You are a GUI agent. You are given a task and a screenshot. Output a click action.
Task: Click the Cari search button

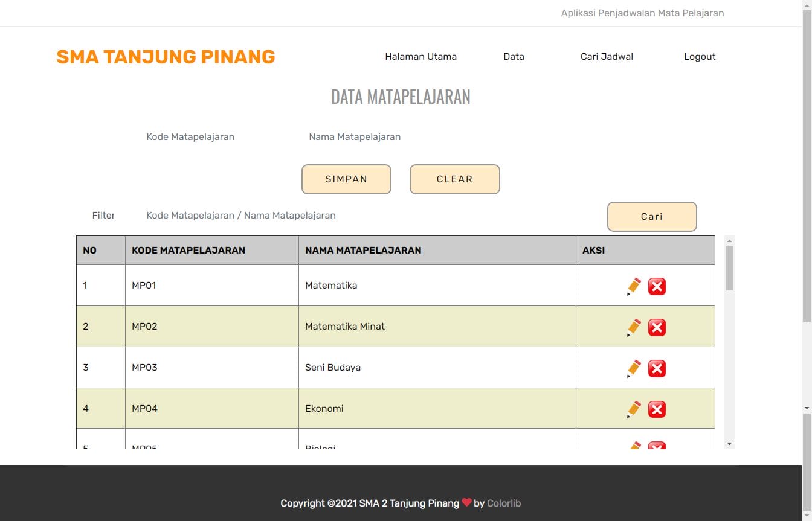point(652,217)
